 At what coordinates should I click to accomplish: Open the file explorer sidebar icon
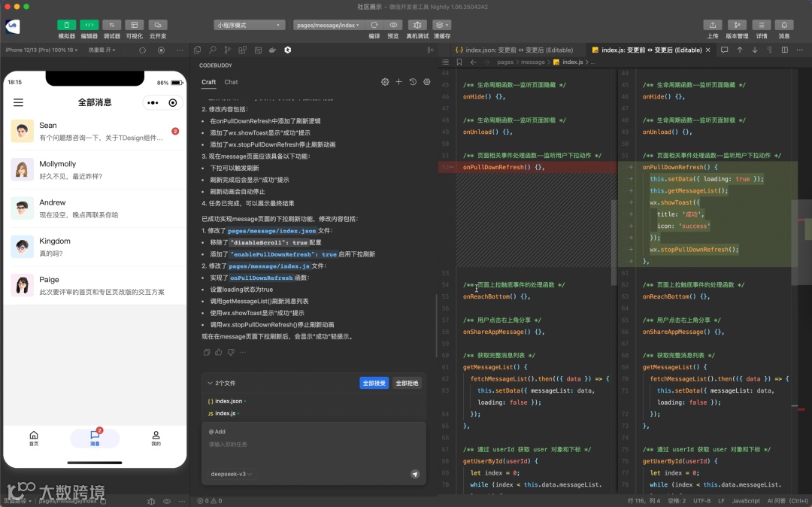pyautogui.click(x=197, y=50)
